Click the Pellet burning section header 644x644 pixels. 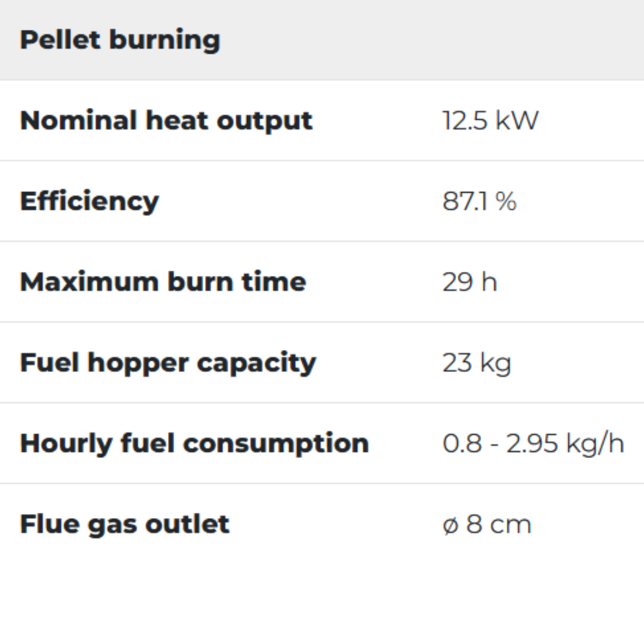[120, 40]
